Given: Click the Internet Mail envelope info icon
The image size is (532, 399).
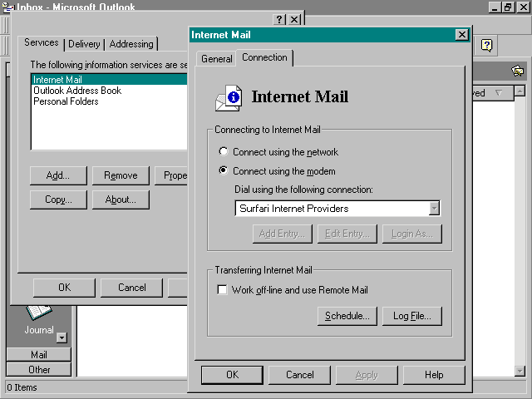Looking at the screenshot, I should pyautogui.click(x=229, y=98).
